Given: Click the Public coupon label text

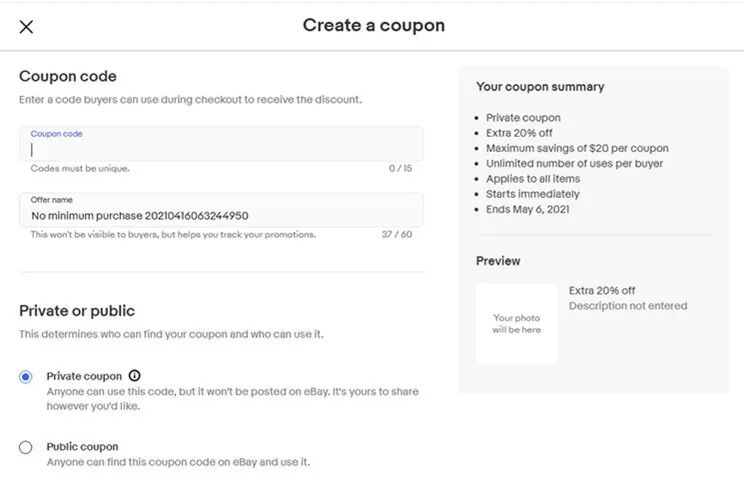Looking at the screenshot, I should pyautogui.click(x=83, y=447).
